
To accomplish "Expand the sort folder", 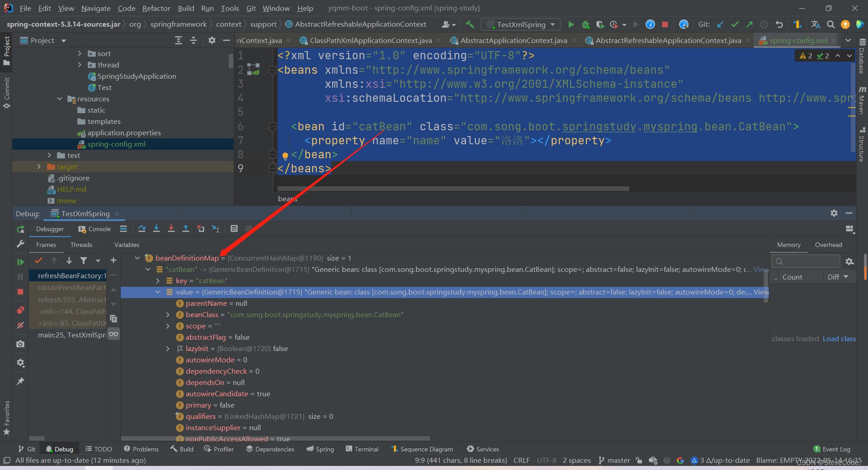I will (80, 53).
